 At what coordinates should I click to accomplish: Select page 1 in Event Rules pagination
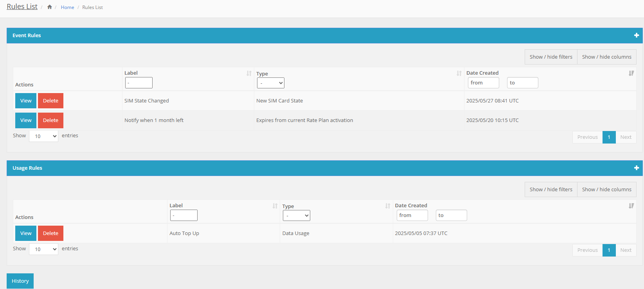[609, 137]
